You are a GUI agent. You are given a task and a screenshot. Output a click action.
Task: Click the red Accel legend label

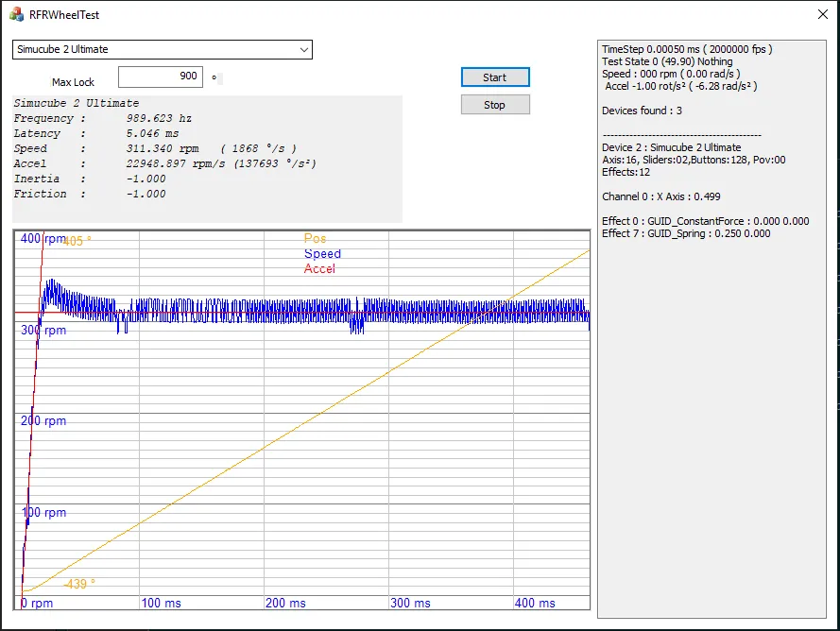(319, 269)
